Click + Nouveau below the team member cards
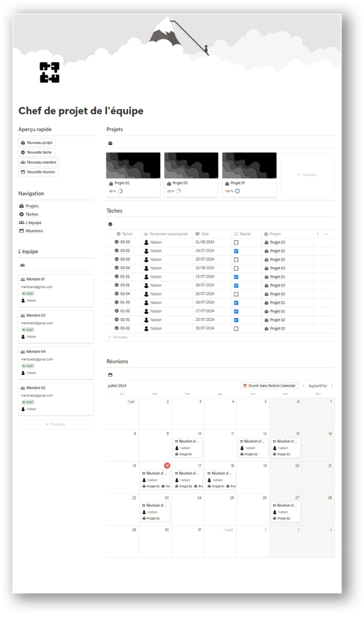Viewport: 364px width, 627px height. [56, 424]
